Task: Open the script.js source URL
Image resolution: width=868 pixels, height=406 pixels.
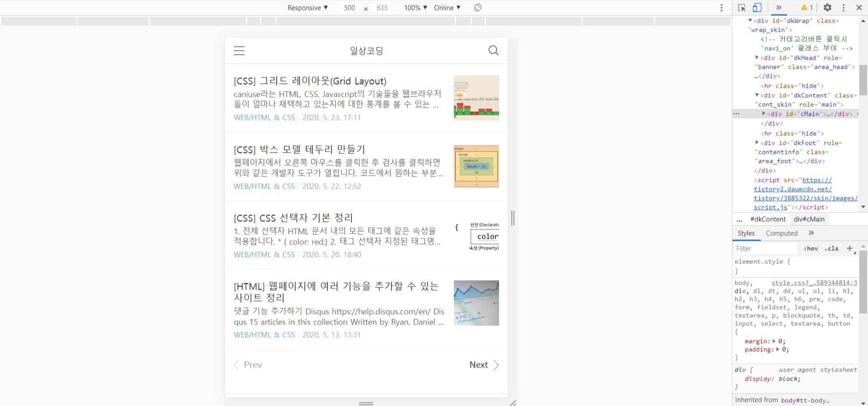Action: [x=806, y=194]
